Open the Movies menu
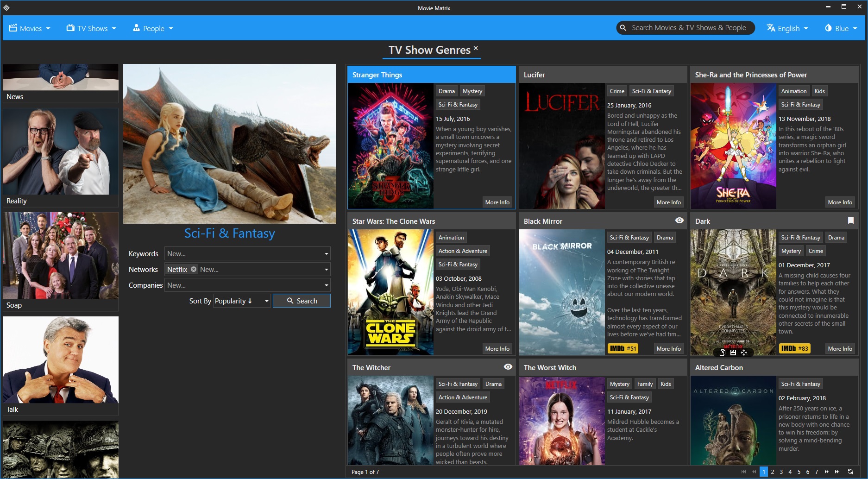The image size is (868, 479). [x=30, y=28]
